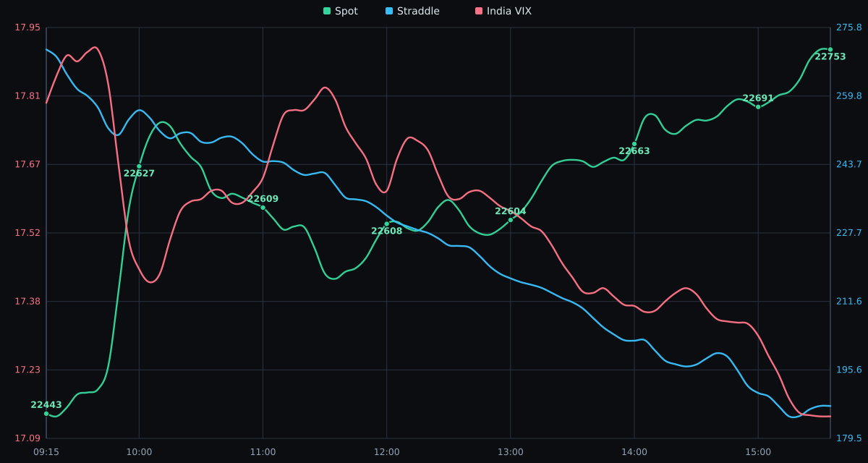The image size is (868, 463).
Task: Click the 10:00 time axis label
Action: coord(139,452)
